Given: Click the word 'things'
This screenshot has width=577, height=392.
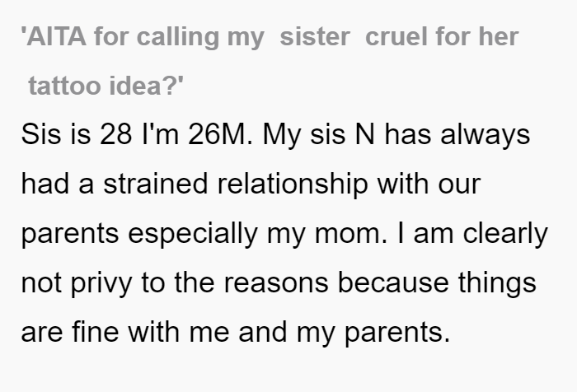Looking at the screenshot, I should coord(497,284).
